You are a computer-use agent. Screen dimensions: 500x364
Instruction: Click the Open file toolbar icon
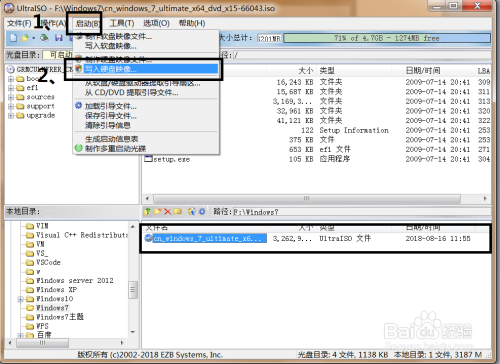pos(25,38)
